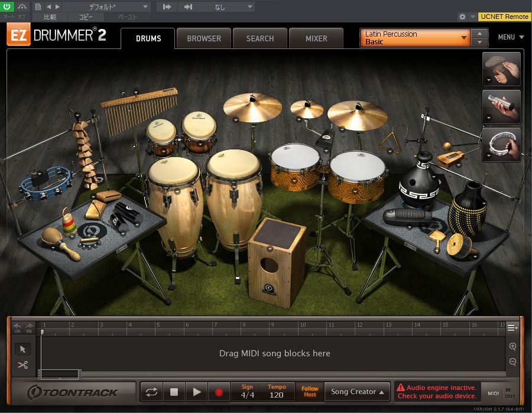Switch to the BROWSER tab
532x413 pixels.
[x=204, y=38]
